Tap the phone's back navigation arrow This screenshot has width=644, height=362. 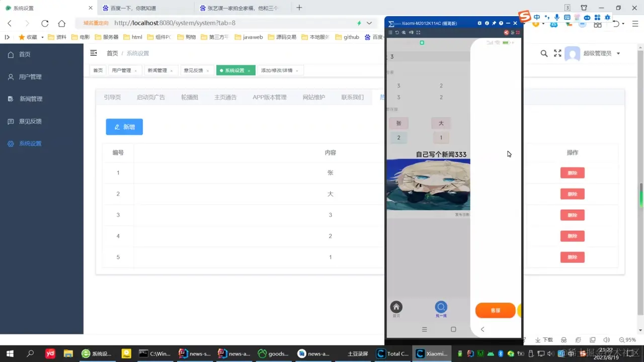tap(482, 329)
